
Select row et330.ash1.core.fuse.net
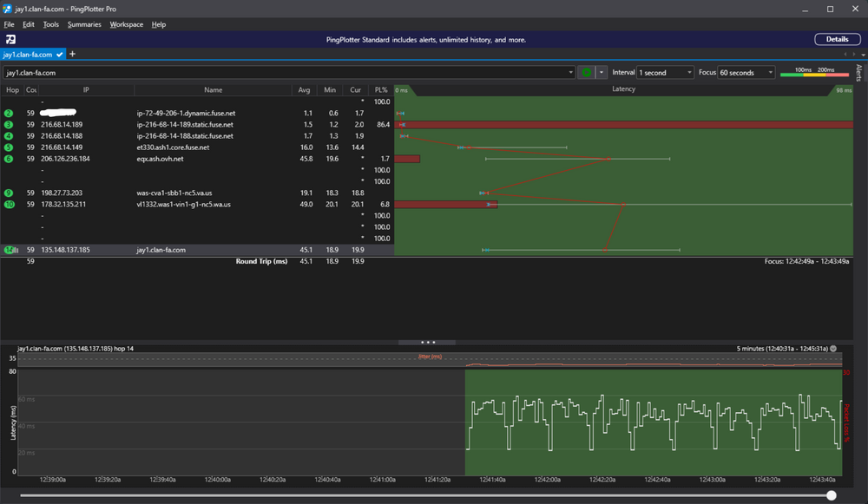197,147
